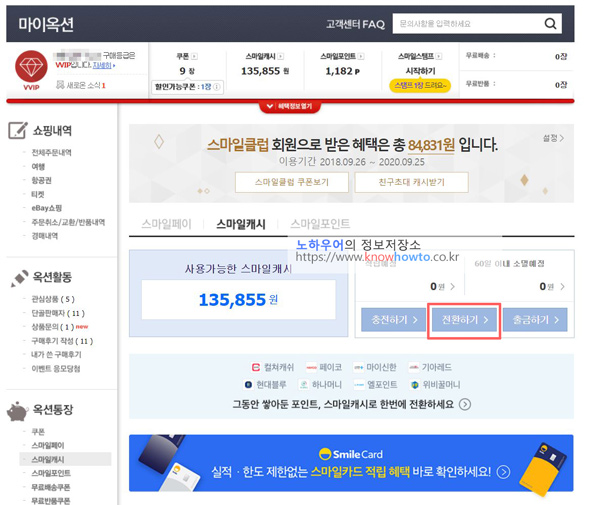Viewport: 600px width, 505px height.
Task: Open 단골판매자 ( 11 ) in sidebar
Action: 58,313
